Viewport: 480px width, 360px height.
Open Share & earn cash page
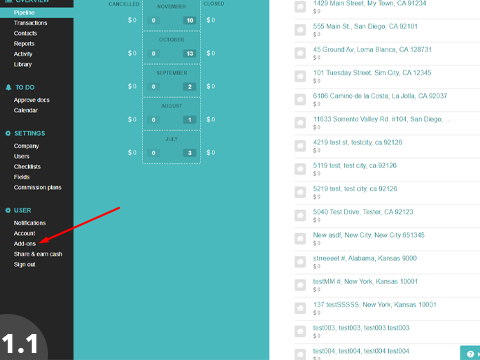(x=38, y=254)
